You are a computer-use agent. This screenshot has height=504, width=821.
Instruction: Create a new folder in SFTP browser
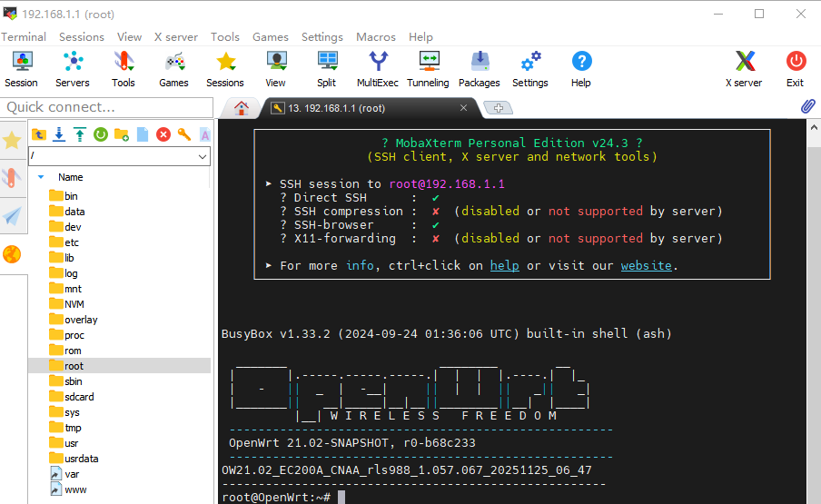click(122, 134)
